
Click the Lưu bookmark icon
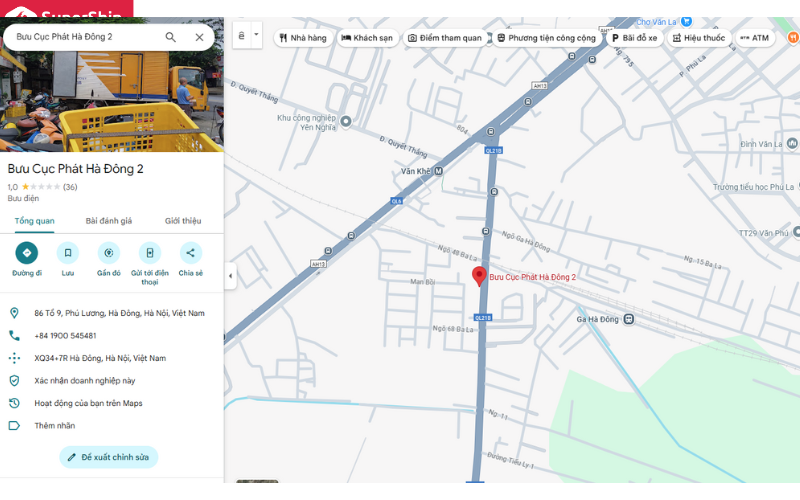click(x=67, y=253)
